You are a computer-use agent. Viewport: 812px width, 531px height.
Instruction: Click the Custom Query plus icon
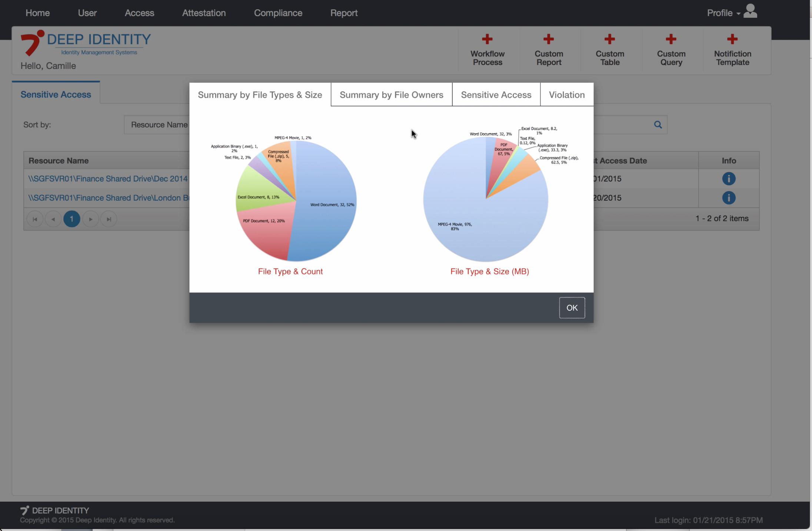point(671,39)
